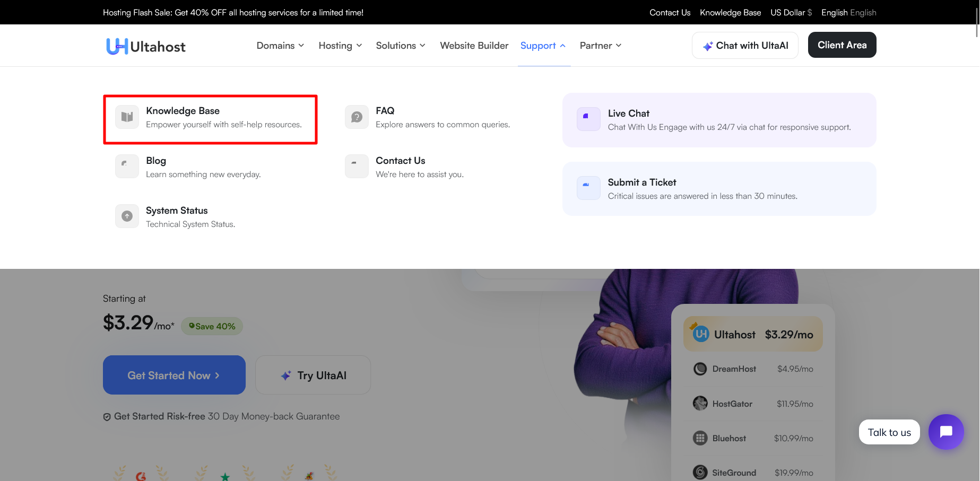Click the 30 Day Money-back Guarantee text
Screen dimensions: 980x481
[x=274, y=416]
